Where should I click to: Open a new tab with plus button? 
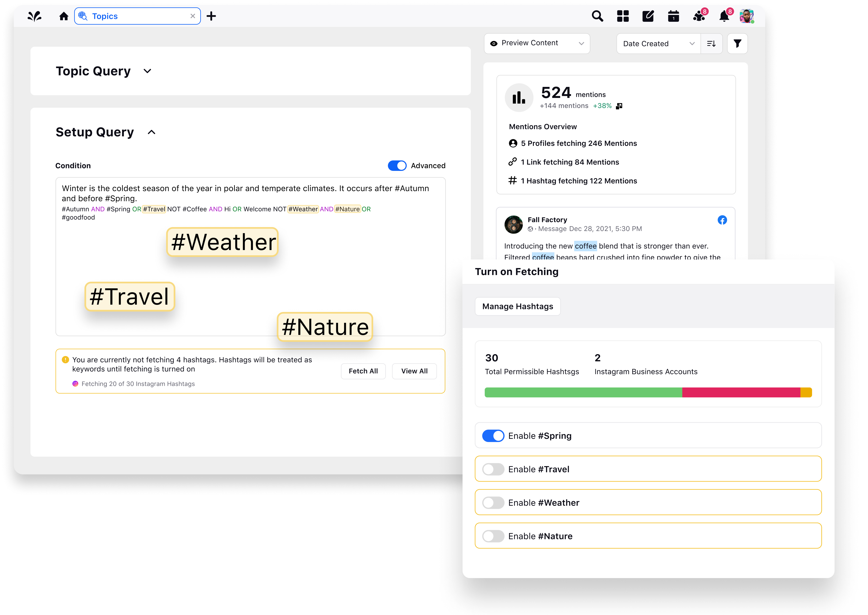coord(211,16)
